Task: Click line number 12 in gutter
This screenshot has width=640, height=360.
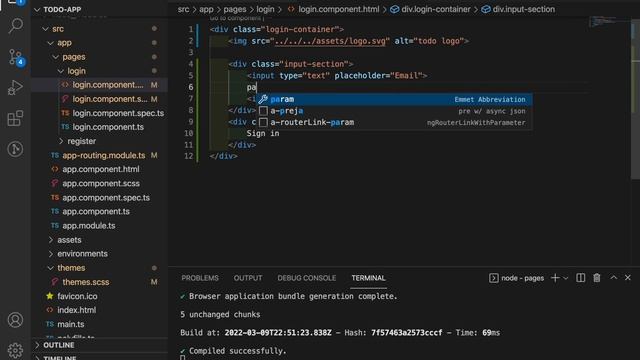Action: (188, 156)
